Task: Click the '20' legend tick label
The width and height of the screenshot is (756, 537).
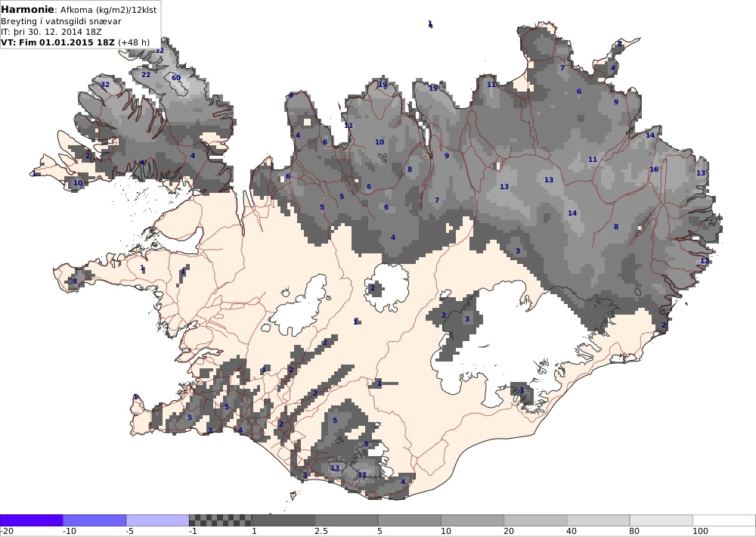Action: (510, 531)
